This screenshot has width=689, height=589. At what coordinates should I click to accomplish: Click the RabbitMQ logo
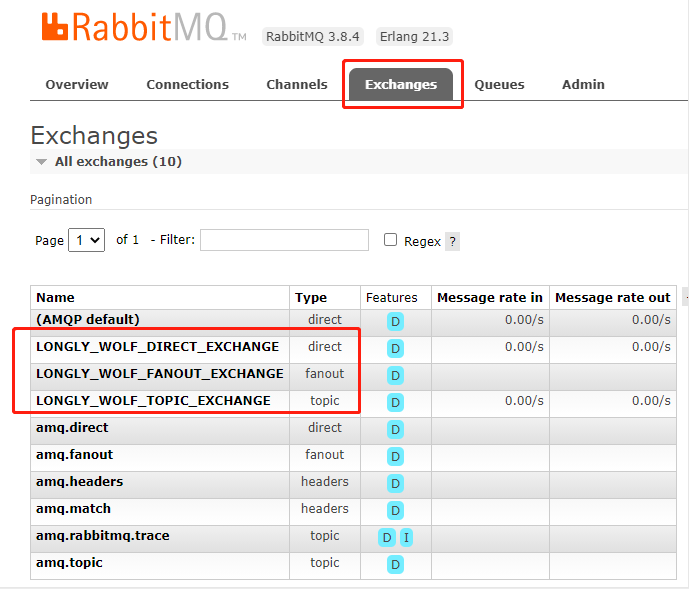144,27
